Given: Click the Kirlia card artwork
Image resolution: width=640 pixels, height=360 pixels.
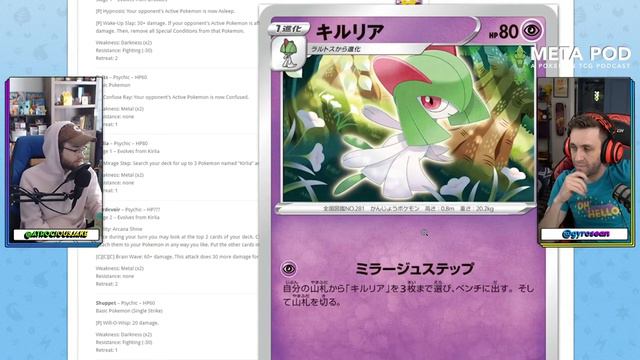Looking at the screenshot, I should (x=409, y=124).
